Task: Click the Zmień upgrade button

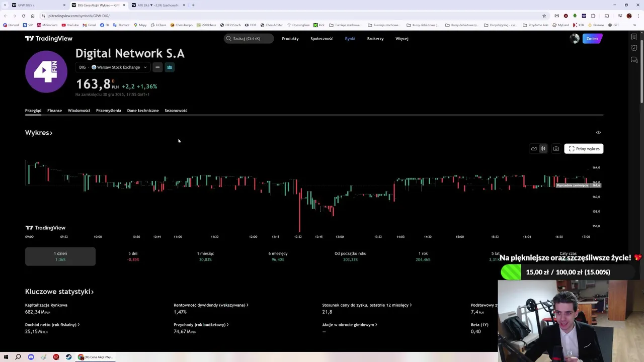Action: (x=592, y=39)
